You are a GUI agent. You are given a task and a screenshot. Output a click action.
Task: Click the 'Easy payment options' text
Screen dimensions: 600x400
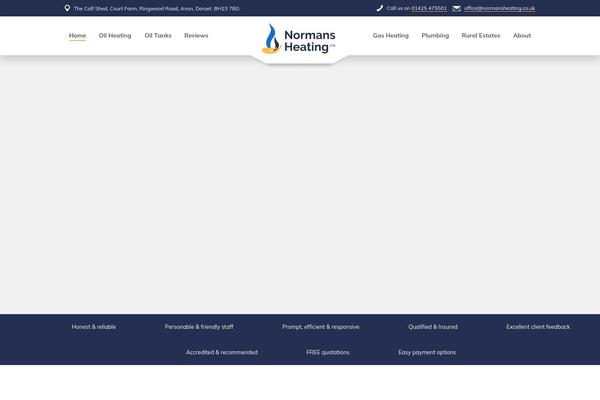coord(427,352)
